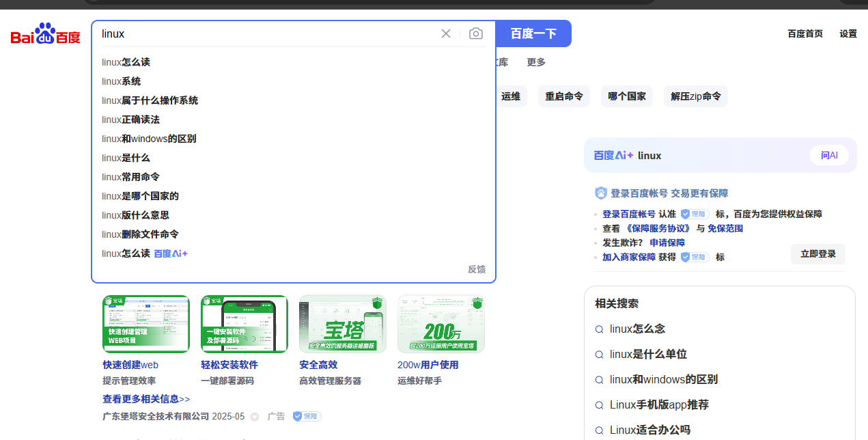Click the shield icon beside 登录百度帐号
The image size is (868, 440).
coord(601,193)
